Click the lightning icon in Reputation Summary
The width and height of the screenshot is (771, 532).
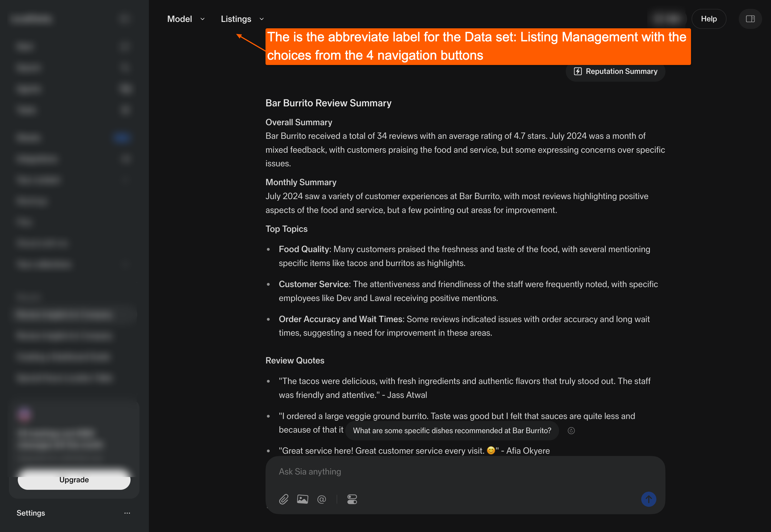coord(578,71)
